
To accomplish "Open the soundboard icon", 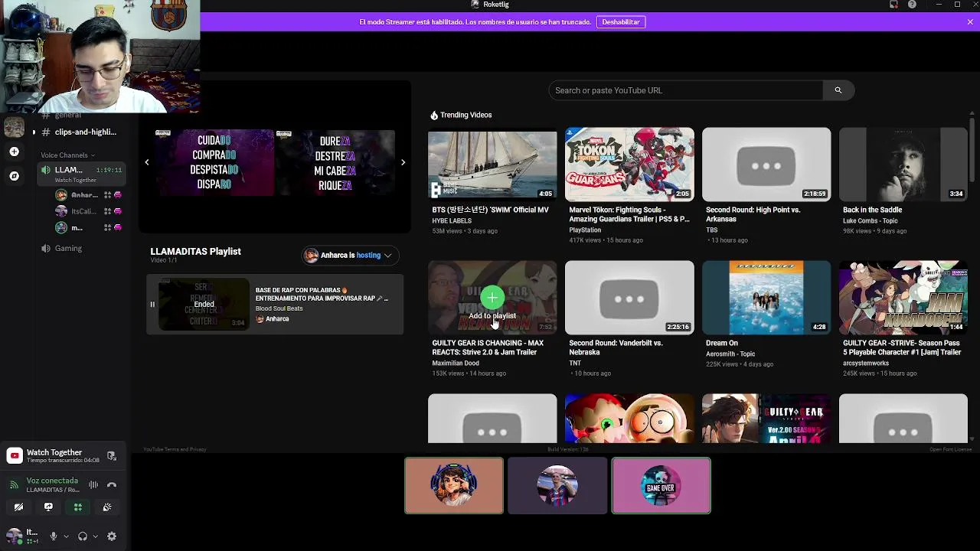I will click(107, 507).
